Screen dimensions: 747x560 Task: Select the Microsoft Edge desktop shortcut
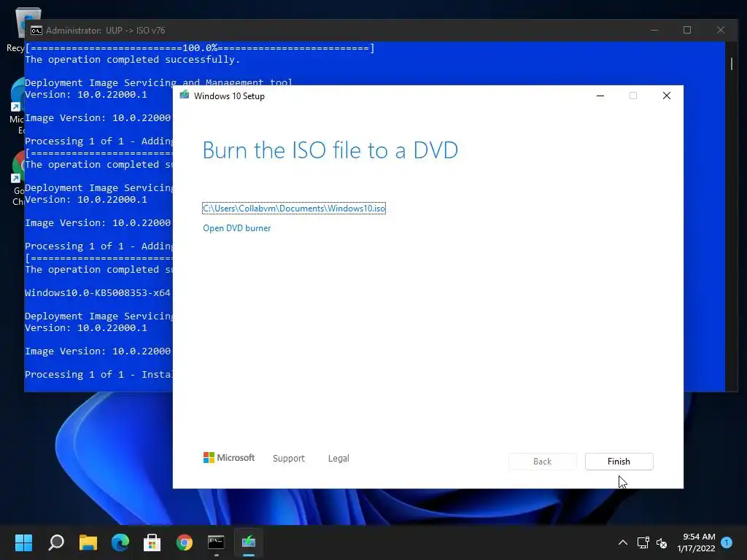click(x=16, y=106)
